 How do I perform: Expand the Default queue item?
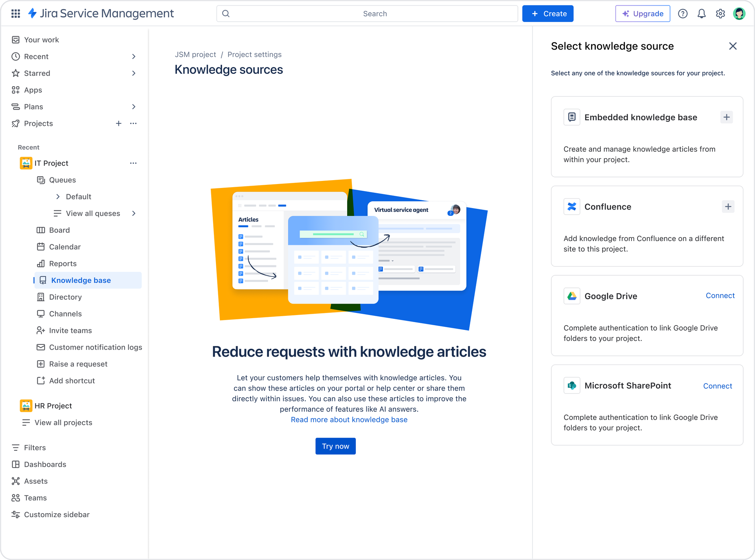[58, 197]
